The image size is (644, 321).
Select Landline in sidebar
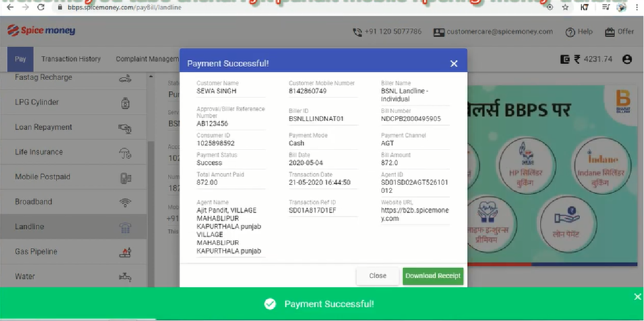pos(73,226)
